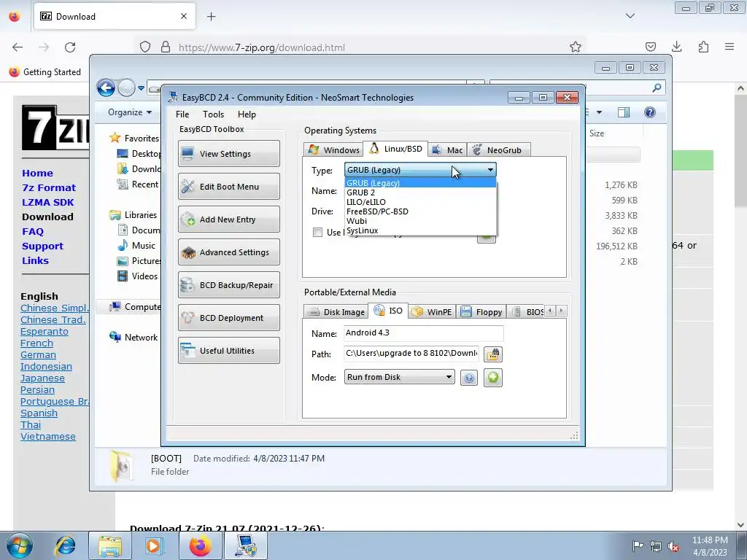Switch to the Floppy tab
The image size is (747, 560).
481,312
